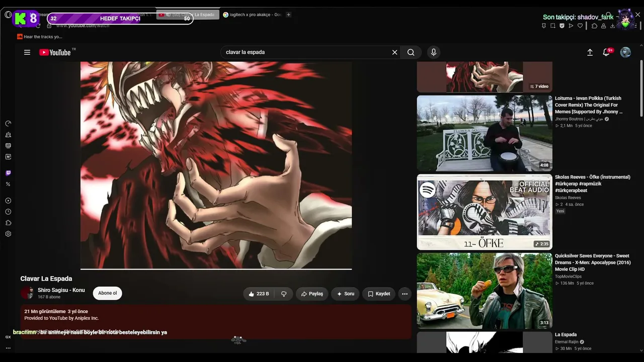
Task: Subscribe with the Abone ol button
Action: (x=107, y=293)
